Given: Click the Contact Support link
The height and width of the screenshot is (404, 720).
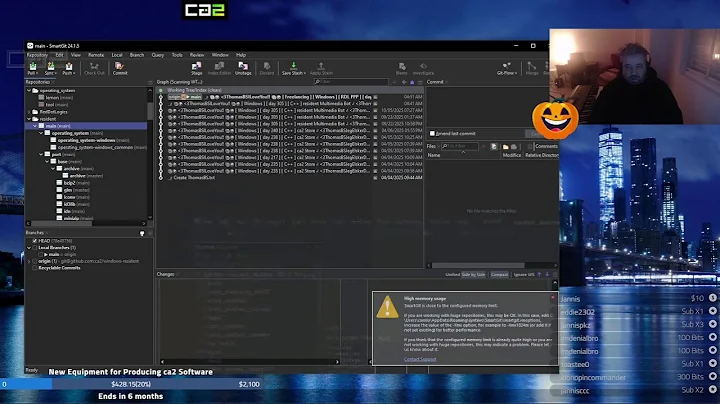Looking at the screenshot, I should pos(420,359).
